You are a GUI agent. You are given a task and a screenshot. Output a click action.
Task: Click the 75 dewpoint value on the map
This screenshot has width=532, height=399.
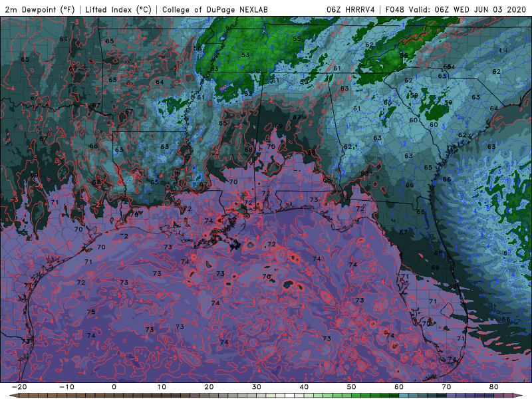point(91,312)
